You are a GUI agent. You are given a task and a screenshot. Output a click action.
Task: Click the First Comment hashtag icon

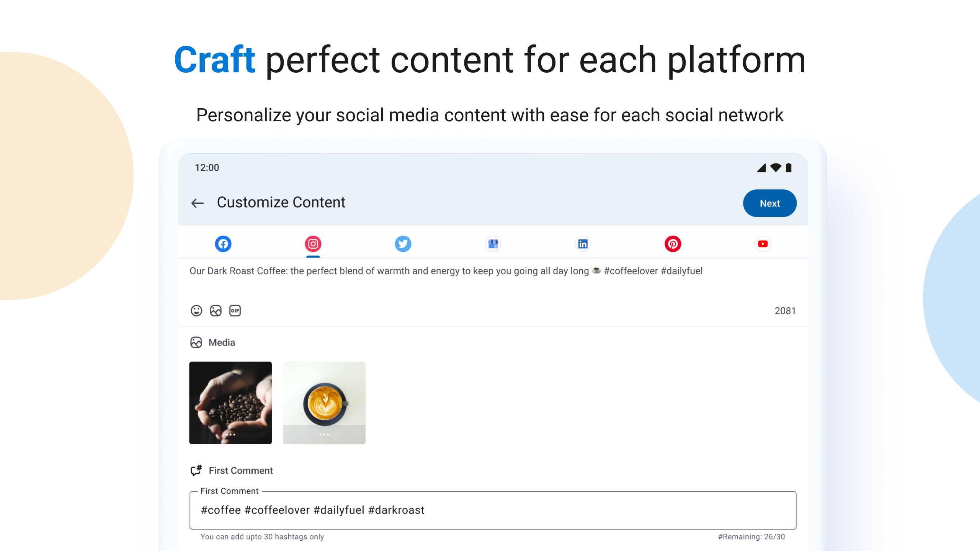click(196, 470)
